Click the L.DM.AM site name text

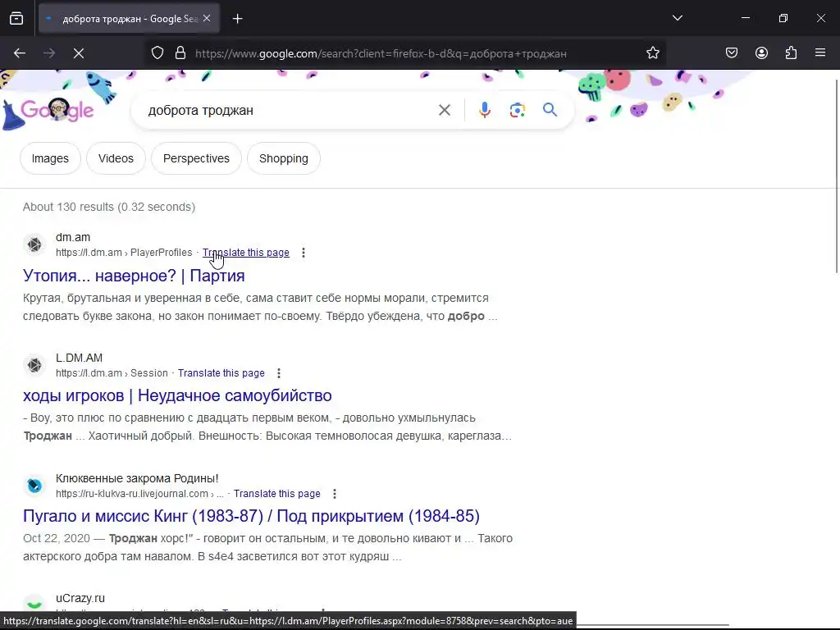(x=80, y=358)
